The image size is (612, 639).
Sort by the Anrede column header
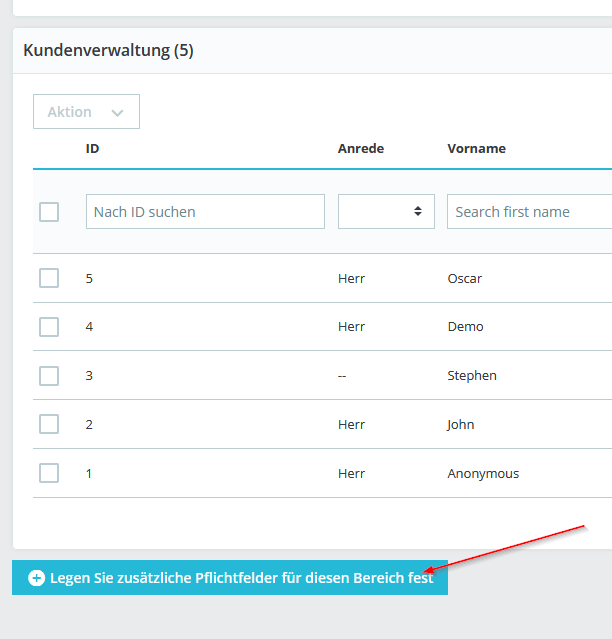pos(360,149)
